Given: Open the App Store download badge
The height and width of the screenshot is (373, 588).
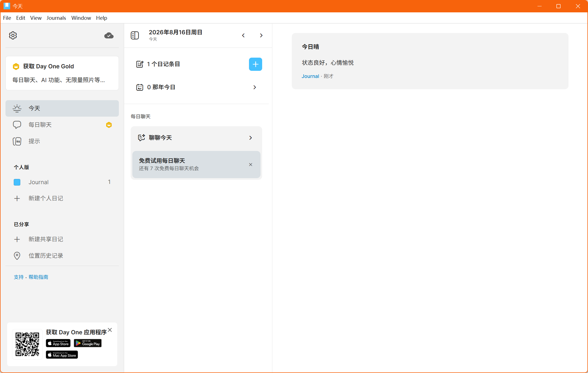Looking at the screenshot, I should coord(58,343).
